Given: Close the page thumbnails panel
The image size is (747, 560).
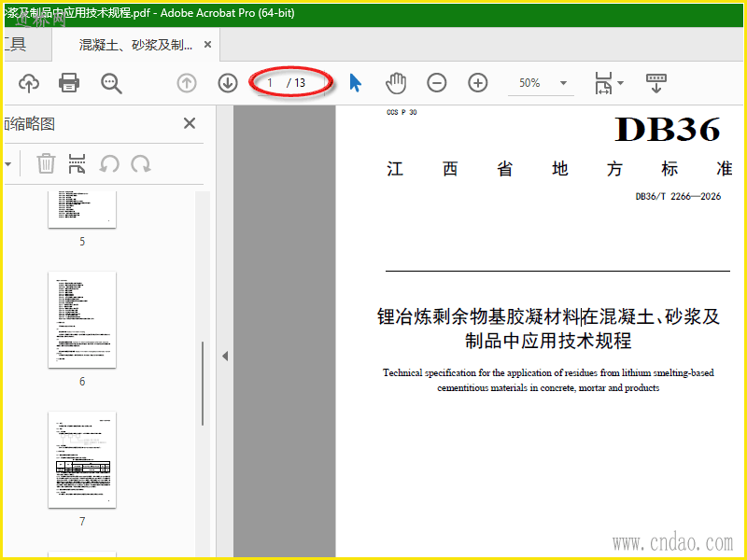Looking at the screenshot, I should pyautogui.click(x=190, y=124).
